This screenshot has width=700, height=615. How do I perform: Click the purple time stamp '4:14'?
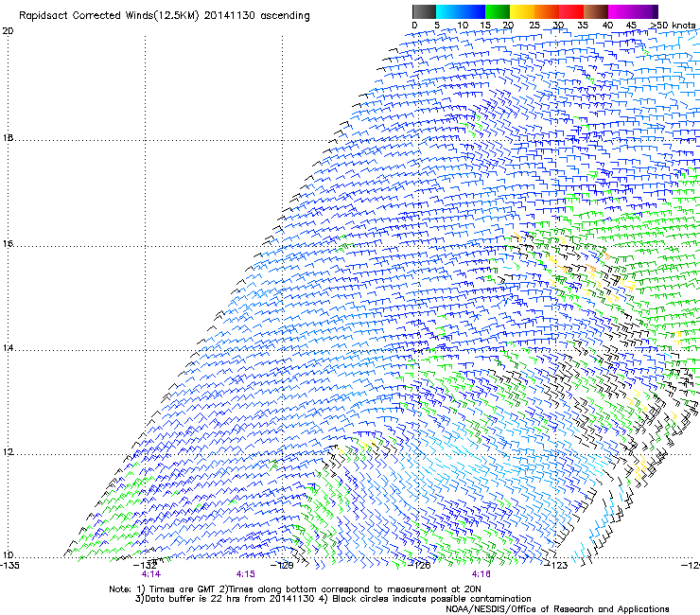pos(151,574)
